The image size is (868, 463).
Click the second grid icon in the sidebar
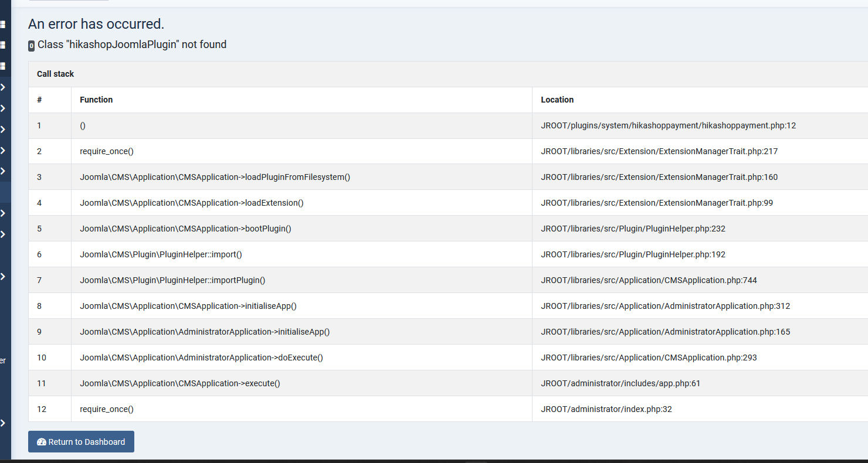3,45
